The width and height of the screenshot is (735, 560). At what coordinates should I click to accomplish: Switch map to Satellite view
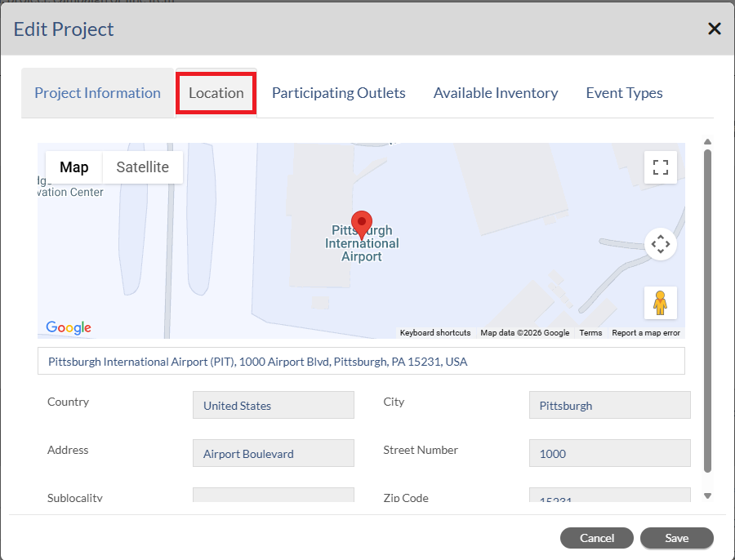pyautogui.click(x=142, y=167)
